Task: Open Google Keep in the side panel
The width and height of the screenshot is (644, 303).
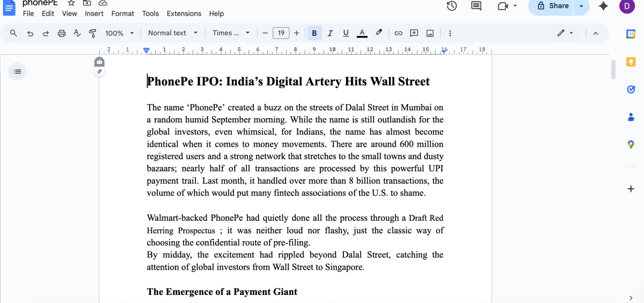Action: coord(631,62)
